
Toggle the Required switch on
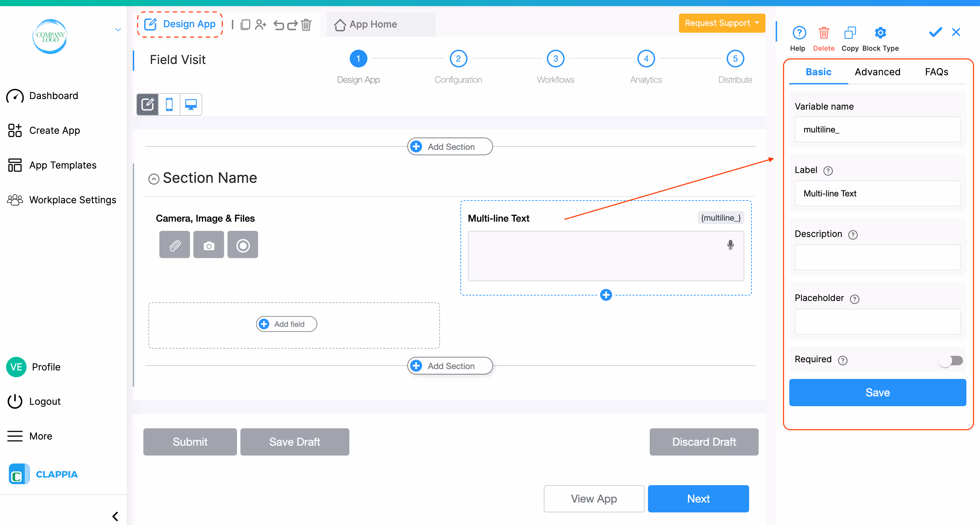tap(951, 360)
